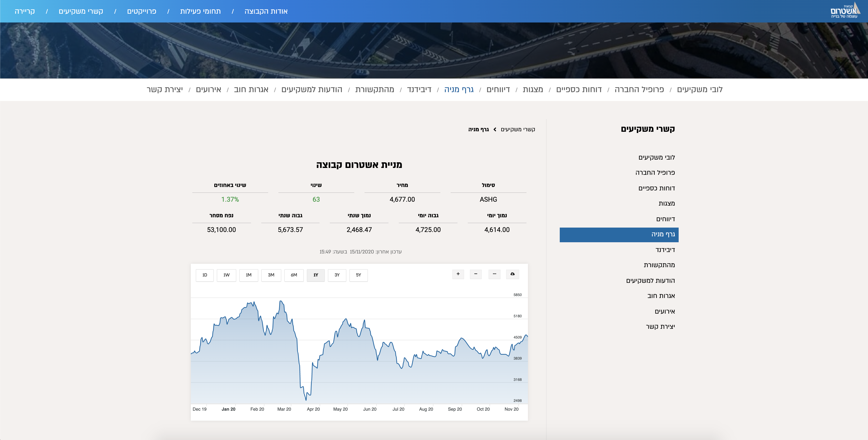Click the chart zoom-out minus button
Image resolution: width=868 pixels, height=440 pixels.
(x=476, y=274)
